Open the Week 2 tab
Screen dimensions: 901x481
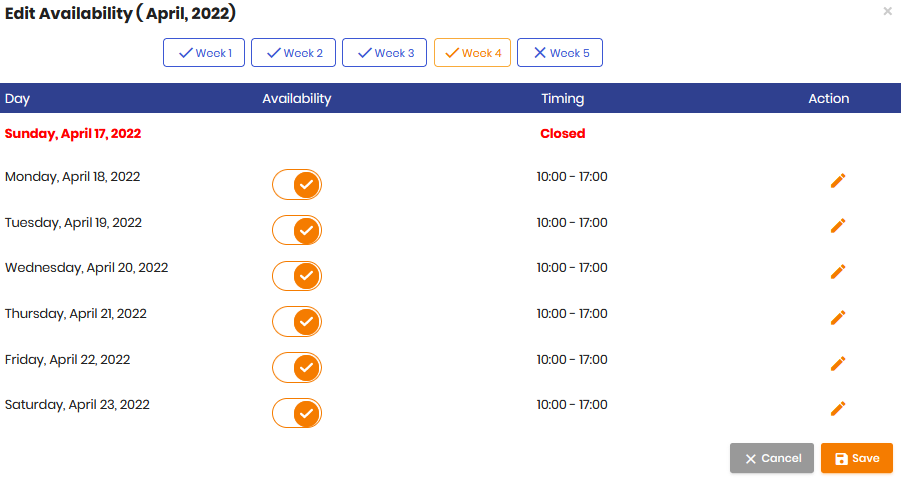click(293, 53)
